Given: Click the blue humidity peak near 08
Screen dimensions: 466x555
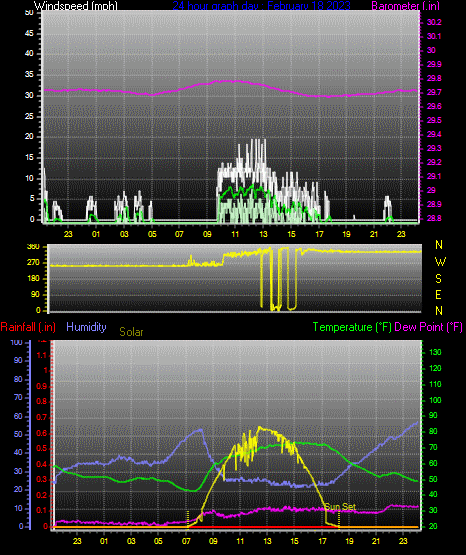Looking at the screenshot, I should click(x=201, y=430).
